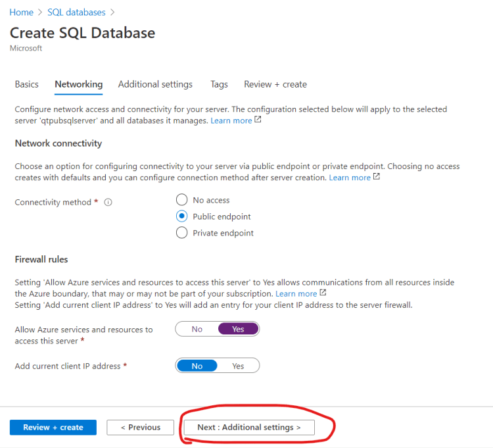Click Next : Additional settings button
Viewport: 493px width, 448px height.
click(249, 428)
